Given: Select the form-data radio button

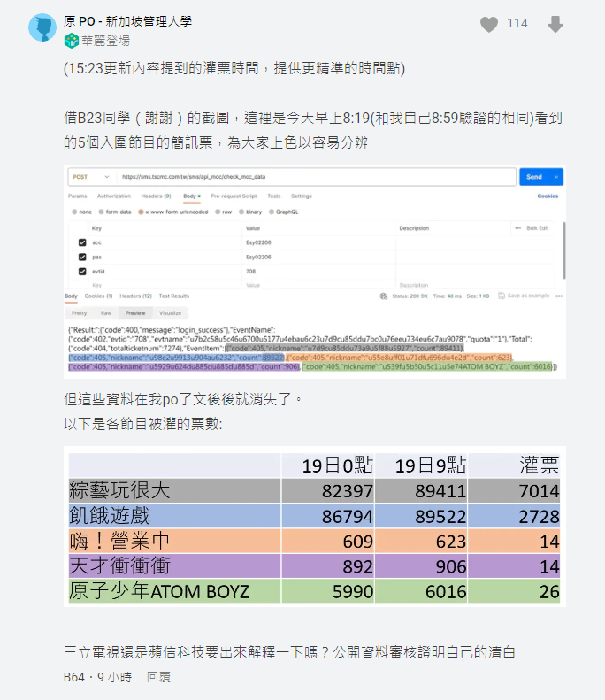Looking at the screenshot, I should pos(102,212).
